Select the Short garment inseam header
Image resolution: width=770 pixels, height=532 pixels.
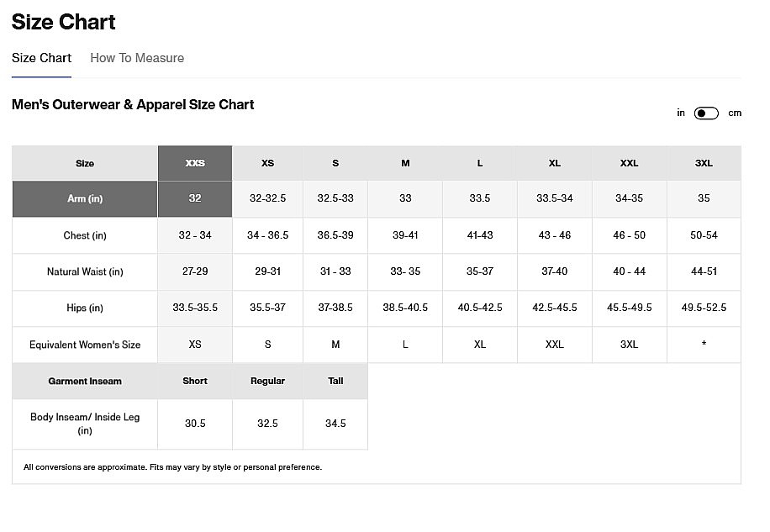[195, 381]
